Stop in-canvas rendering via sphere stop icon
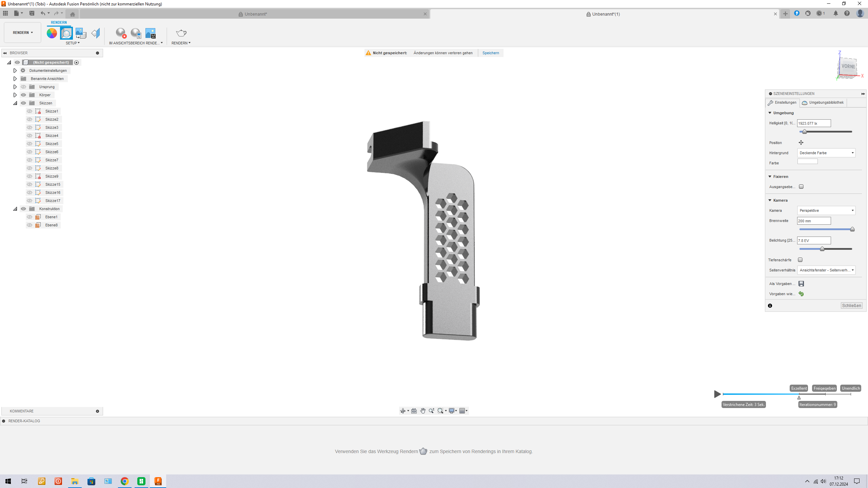The width and height of the screenshot is (868, 488). pyautogui.click(x=121, y=33)
